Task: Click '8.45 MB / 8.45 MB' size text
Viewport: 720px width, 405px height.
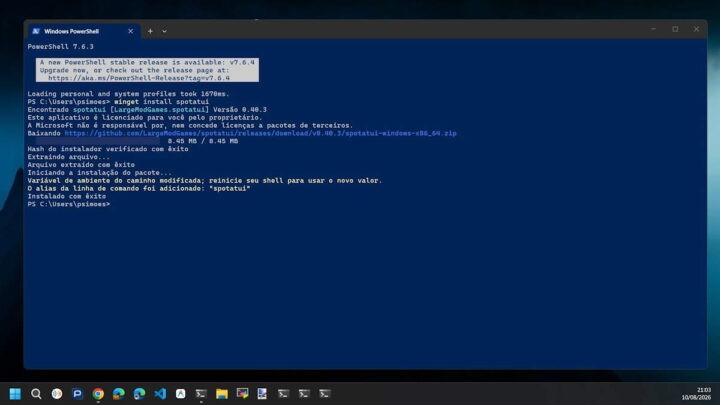Action: pos(203,141)
